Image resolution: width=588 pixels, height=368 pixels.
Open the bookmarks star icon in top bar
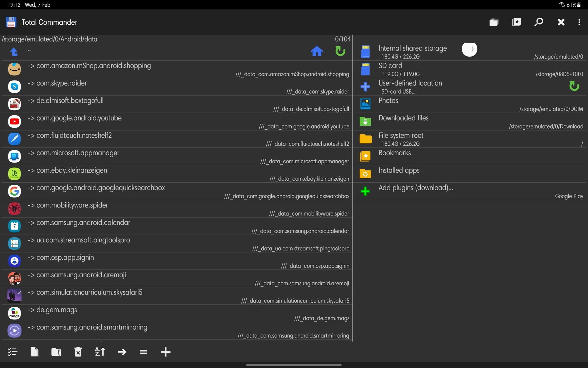[x=517, y=22]
